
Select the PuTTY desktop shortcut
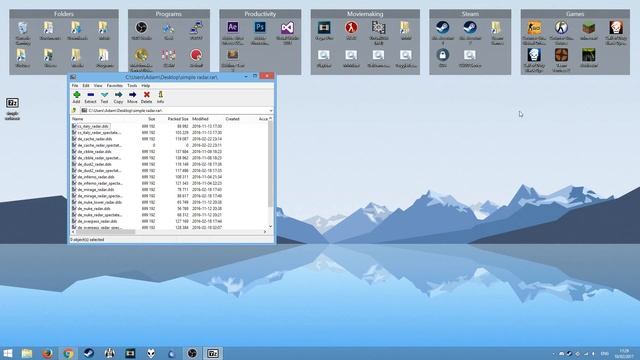pos(196,31)
